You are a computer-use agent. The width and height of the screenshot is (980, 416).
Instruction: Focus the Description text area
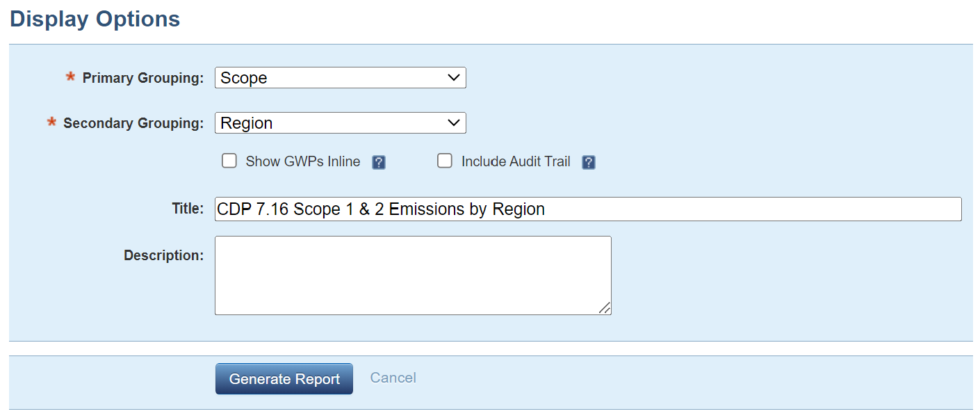coord(413,275)
